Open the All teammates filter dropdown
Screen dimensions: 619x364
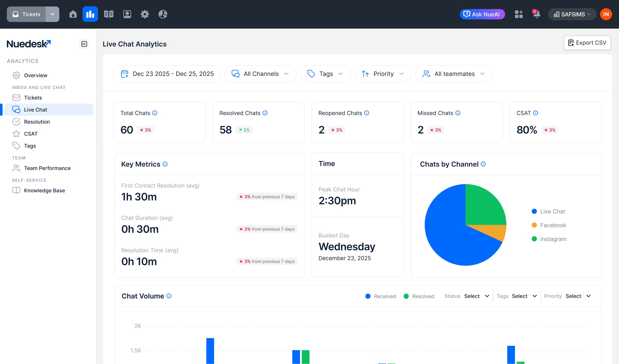click(x=454, y=74)
